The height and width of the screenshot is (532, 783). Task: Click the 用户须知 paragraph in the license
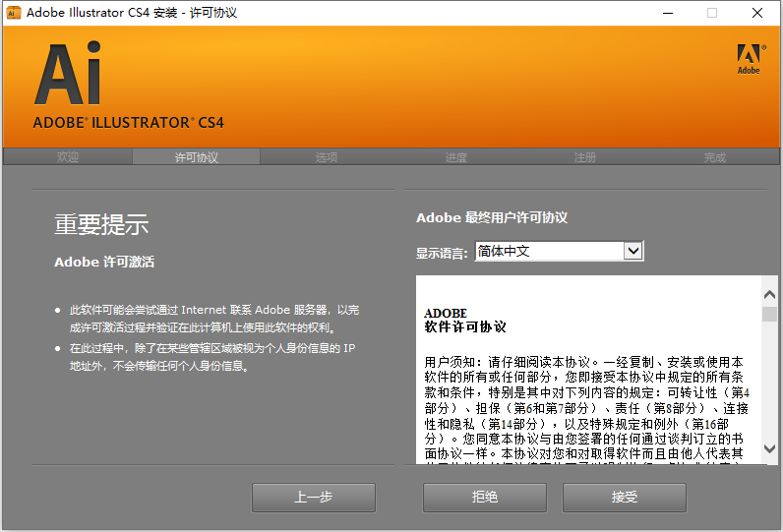[586, 408]
